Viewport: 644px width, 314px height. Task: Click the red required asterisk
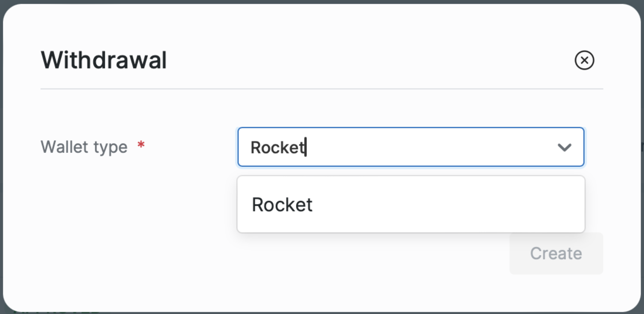tap(141, 145)
